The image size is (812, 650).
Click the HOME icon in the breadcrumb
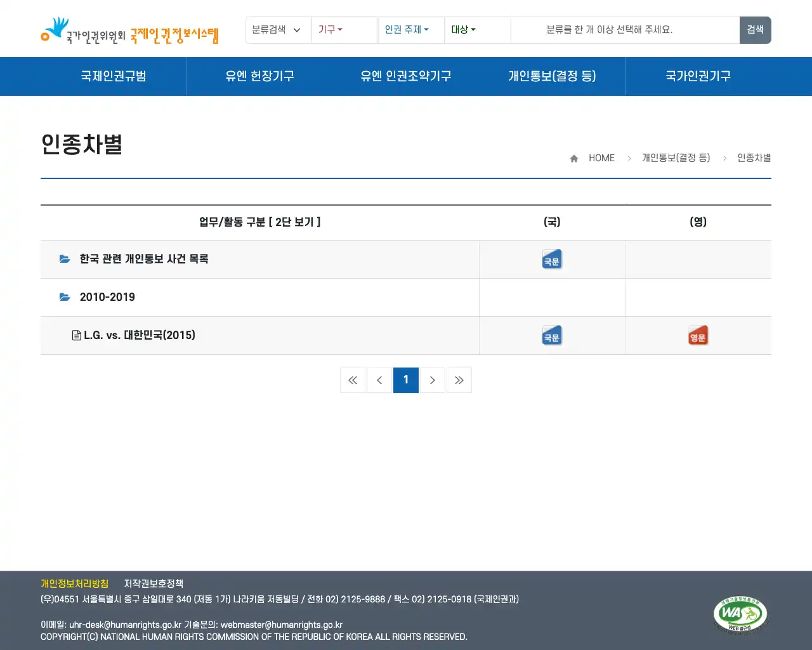[574, 157]
